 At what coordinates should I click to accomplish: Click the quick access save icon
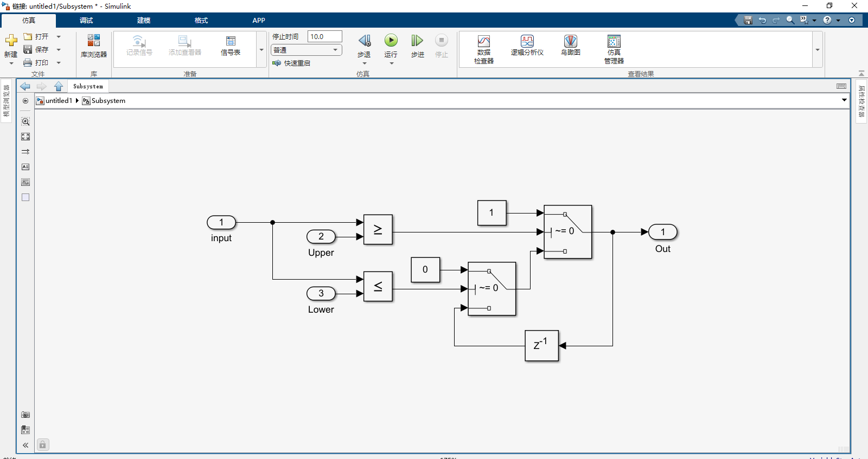tap(748, 20)
